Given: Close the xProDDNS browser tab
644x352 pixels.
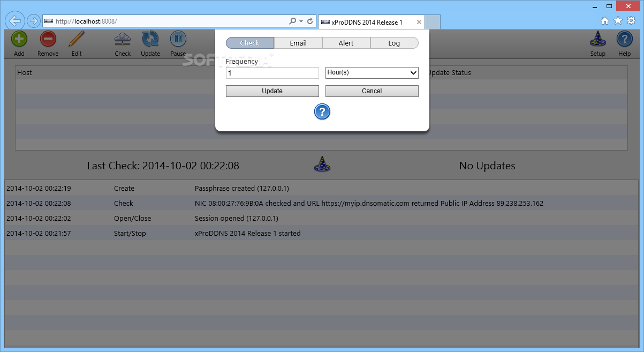Looking at the screenshot, I should [419, 23].
